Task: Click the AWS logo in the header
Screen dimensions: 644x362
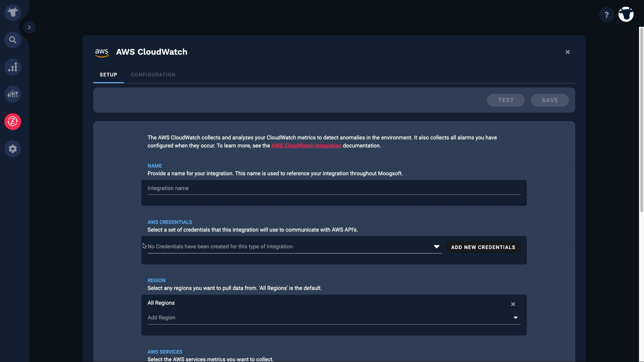Action: (x=102, y=53)
